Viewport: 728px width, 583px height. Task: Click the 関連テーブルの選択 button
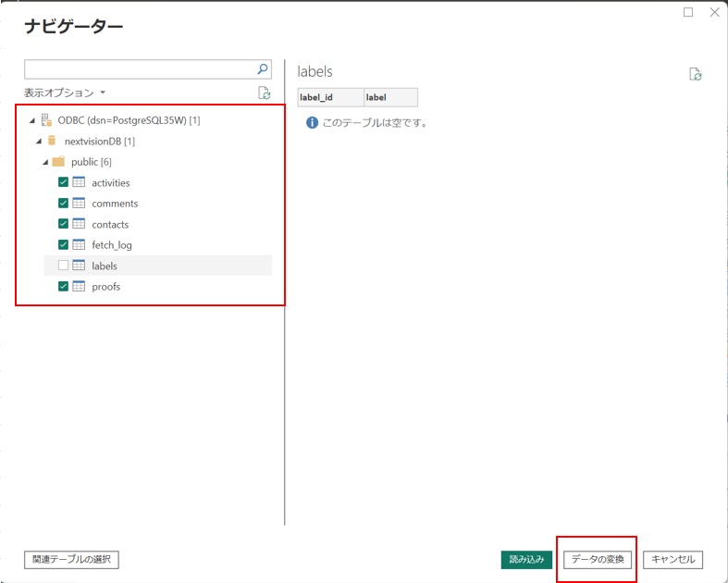[x=71, y=559]
